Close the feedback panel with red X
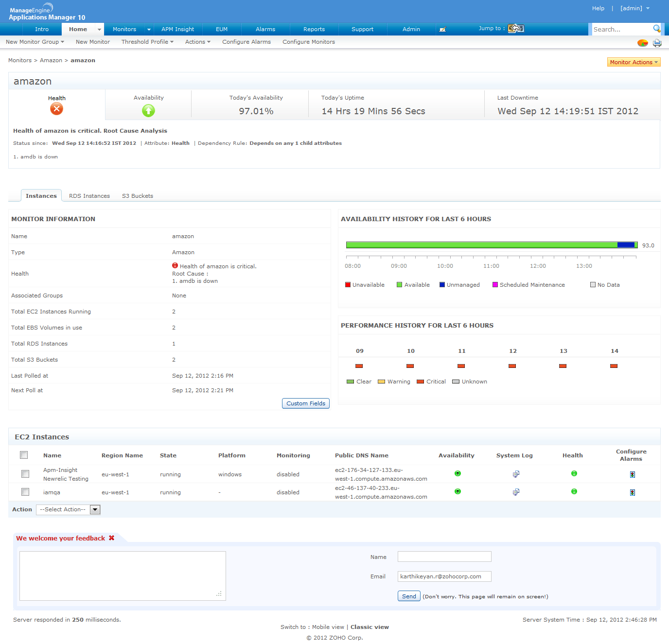Image resolution: width=669 pixels, height=644 pixels. [112, 538]
